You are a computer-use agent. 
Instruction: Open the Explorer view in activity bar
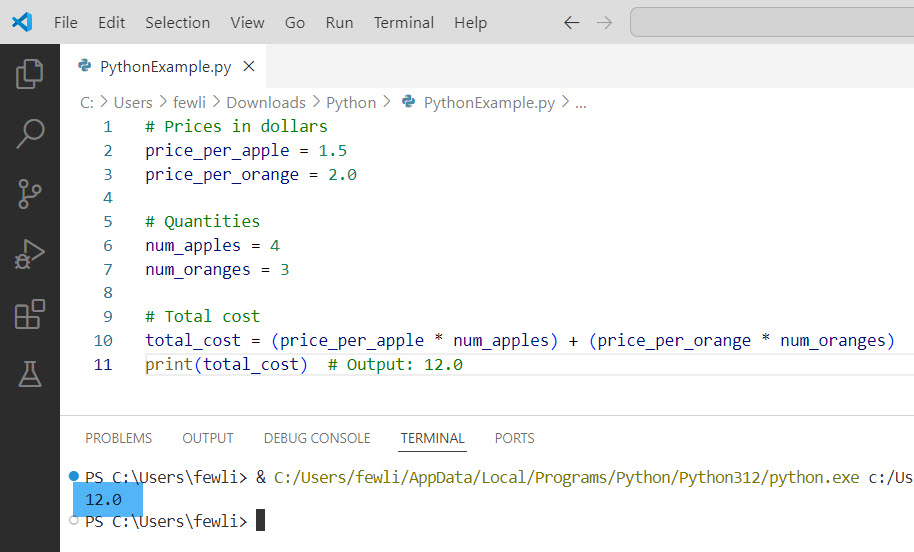click(30, 73)
